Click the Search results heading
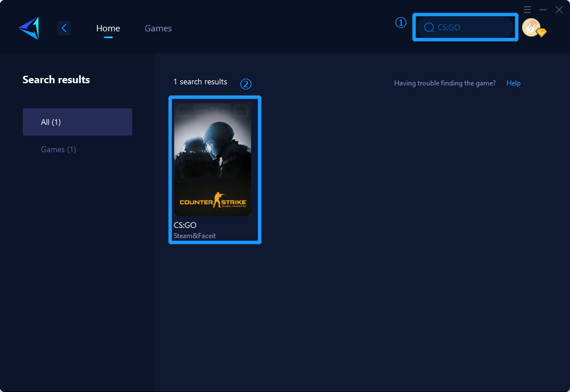The width and height of the screenshot is (570, 392). [x=56, y=80]
